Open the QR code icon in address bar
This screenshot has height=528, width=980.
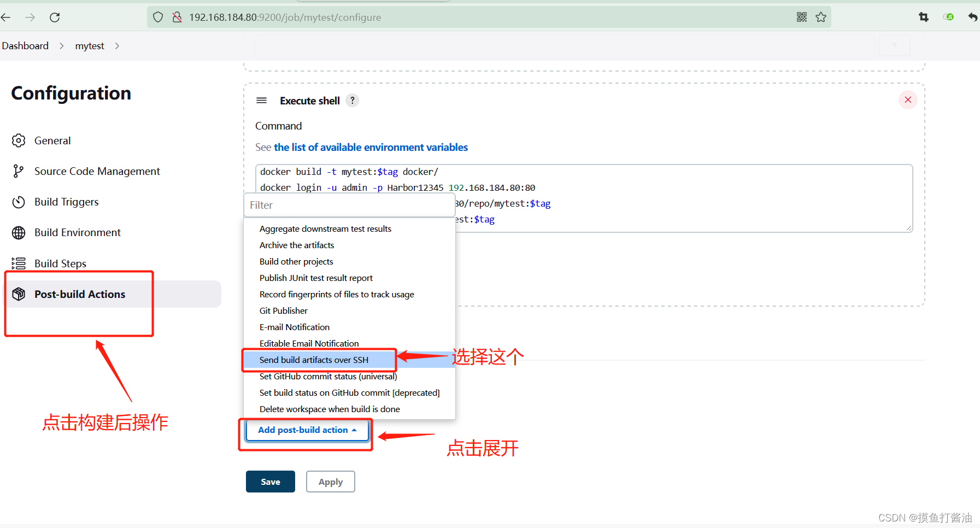(x=802, y=17)
